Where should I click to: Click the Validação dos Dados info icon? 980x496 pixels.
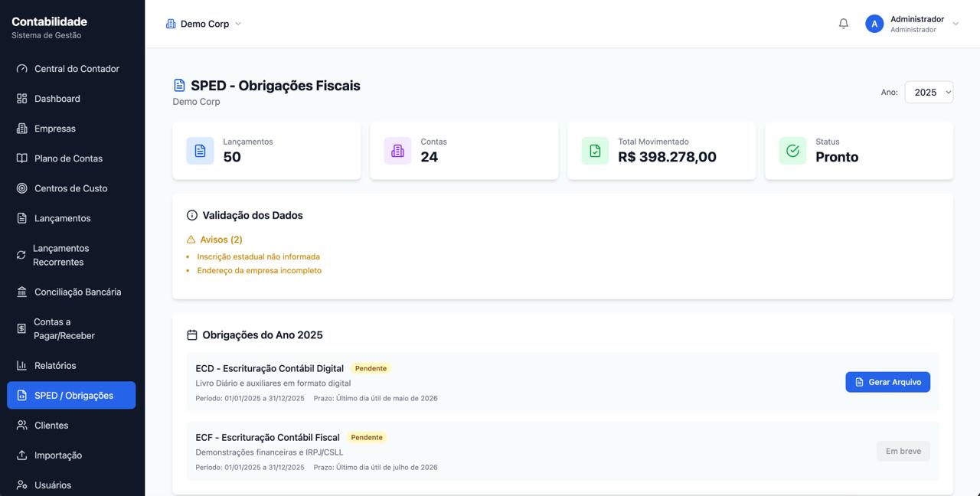[192, 216]
